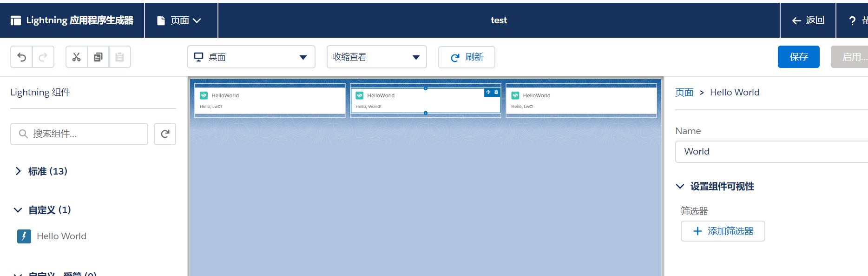Click the Hello World breadcrumb text
The width and height of the screenshot is (868, 276).
735,93
